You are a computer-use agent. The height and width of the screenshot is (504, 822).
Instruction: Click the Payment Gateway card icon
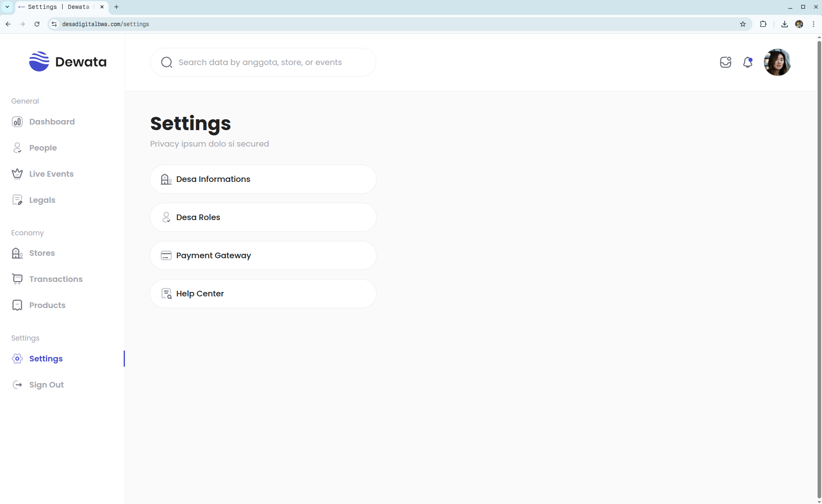[x=166, y=255]
